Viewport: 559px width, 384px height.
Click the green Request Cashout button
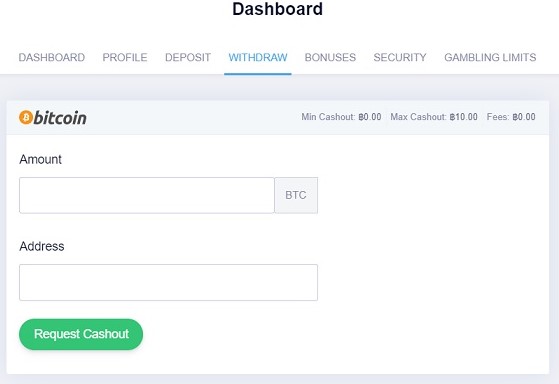coord(81,334)
